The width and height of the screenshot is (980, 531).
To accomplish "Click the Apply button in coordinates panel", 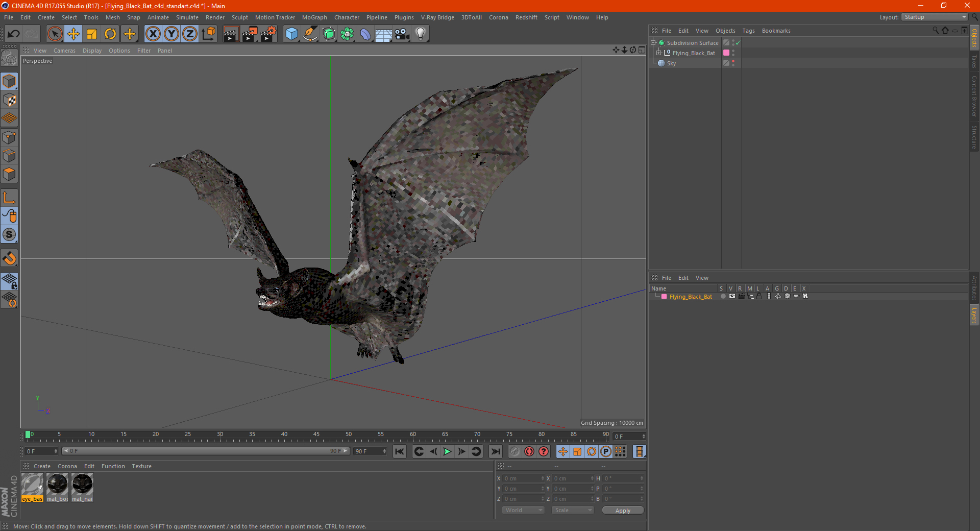I will point(623,511).
